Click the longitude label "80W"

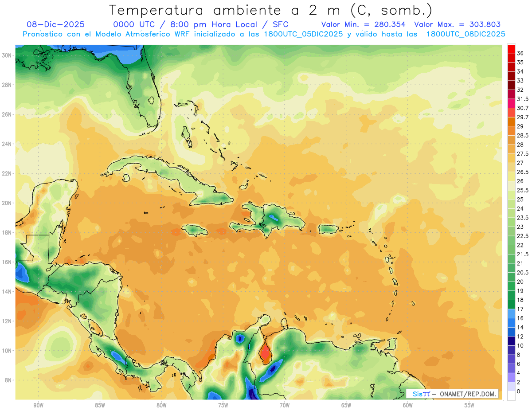coord(161,405)
